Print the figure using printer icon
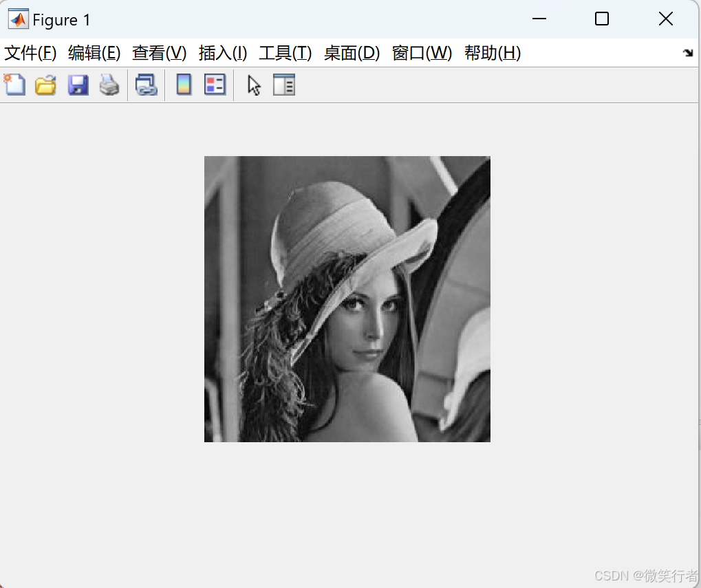 pyautogui.click(x=109, y=85)
